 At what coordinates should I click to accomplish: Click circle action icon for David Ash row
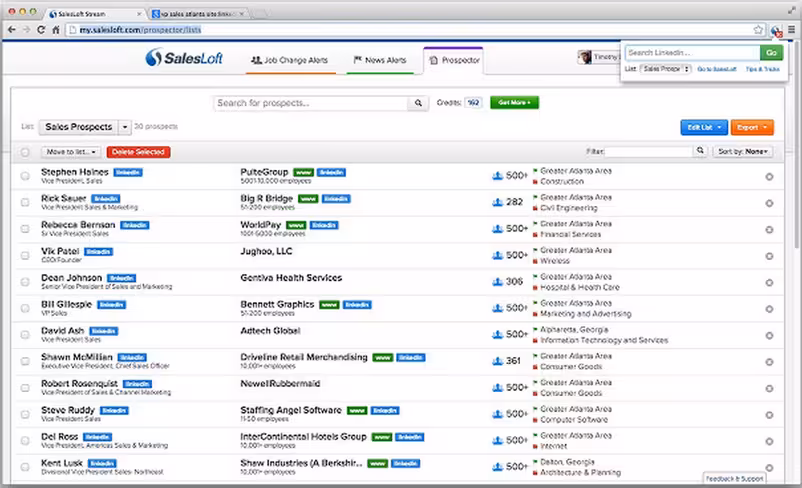click(x=769, y=336)
